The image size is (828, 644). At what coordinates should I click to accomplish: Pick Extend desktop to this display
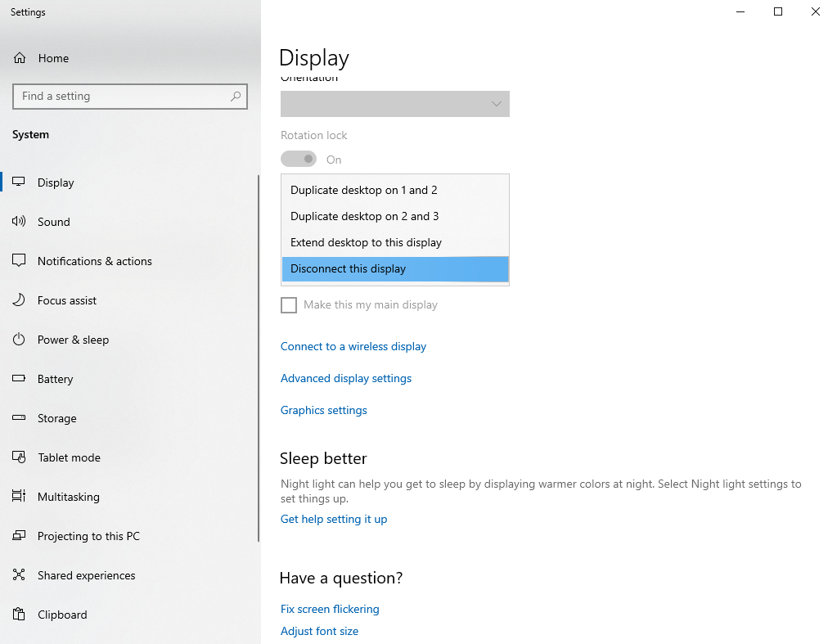point(366,242)
